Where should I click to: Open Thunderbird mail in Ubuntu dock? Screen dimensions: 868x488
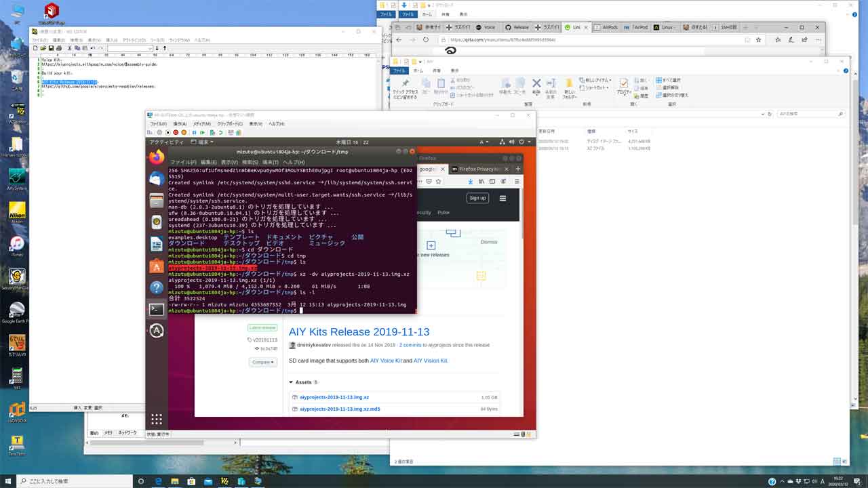pos(157,179)
